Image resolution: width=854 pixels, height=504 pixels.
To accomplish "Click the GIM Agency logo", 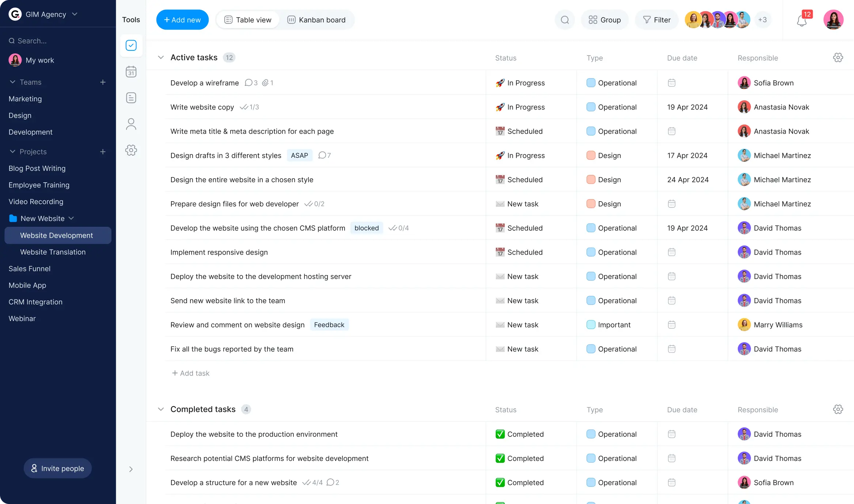I will 15,14.
